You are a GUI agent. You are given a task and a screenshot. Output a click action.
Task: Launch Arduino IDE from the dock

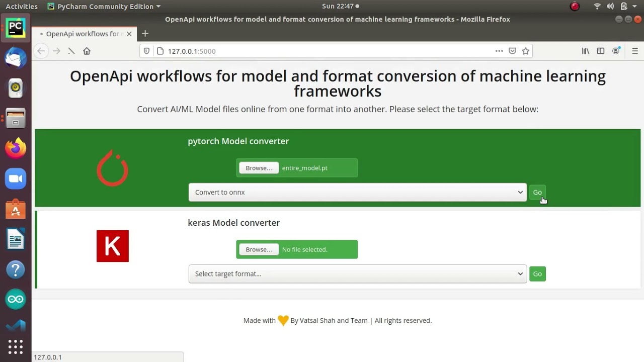(x=16, y=300)
